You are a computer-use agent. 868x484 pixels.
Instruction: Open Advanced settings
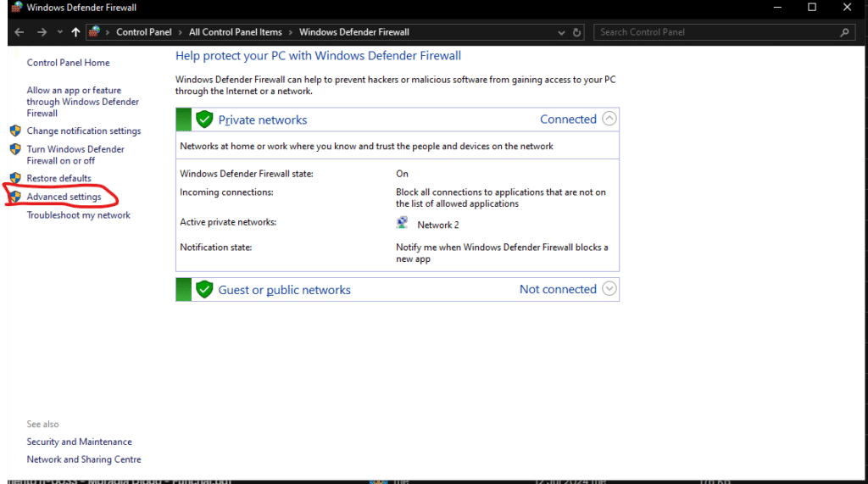tap(64, 197)
